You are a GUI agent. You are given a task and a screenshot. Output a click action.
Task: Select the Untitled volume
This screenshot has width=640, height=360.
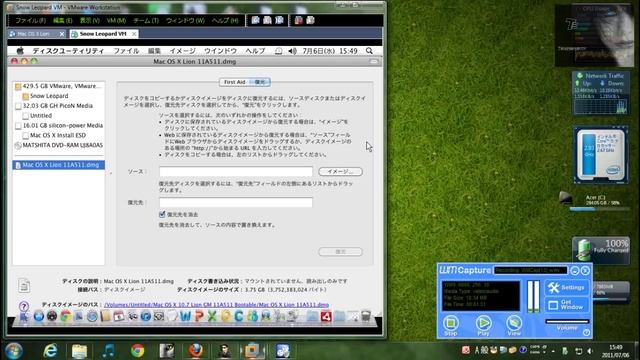(x=37, y=116)
